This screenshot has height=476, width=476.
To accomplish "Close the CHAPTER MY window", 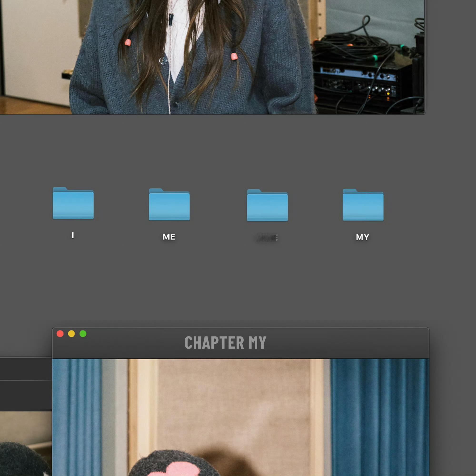I will click(x=60, y=334).
